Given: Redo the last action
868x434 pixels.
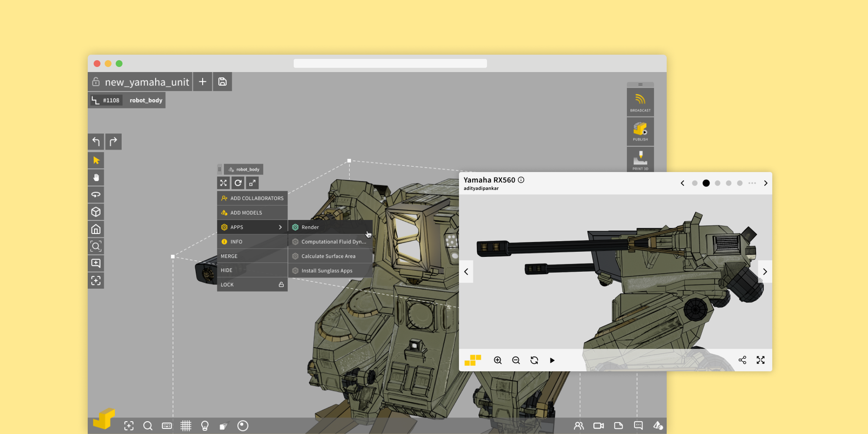Looking at the screenshot, I should (114, 142).
